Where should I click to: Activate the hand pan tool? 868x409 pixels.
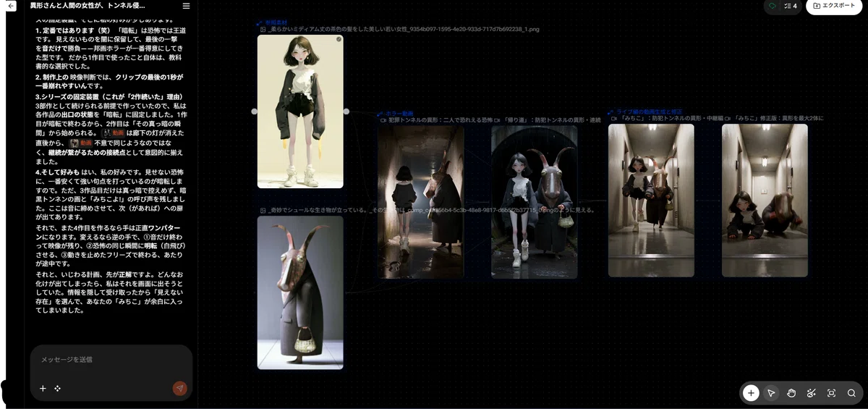(791, 393)
